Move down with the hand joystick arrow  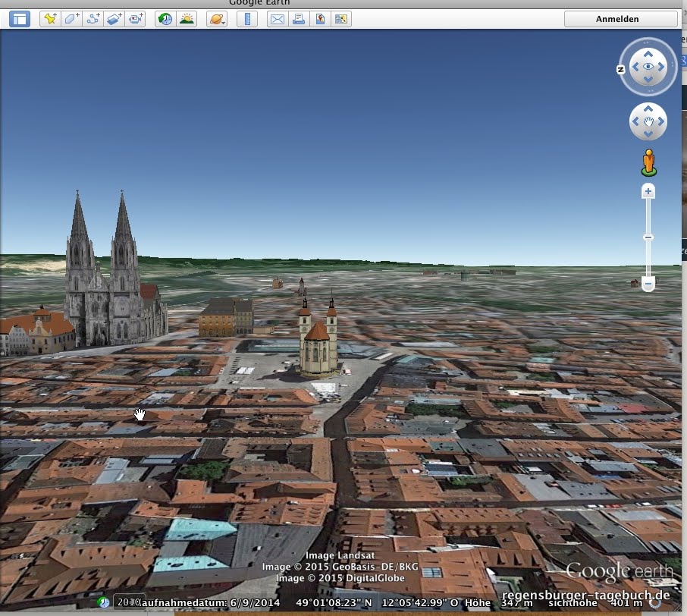648,134
